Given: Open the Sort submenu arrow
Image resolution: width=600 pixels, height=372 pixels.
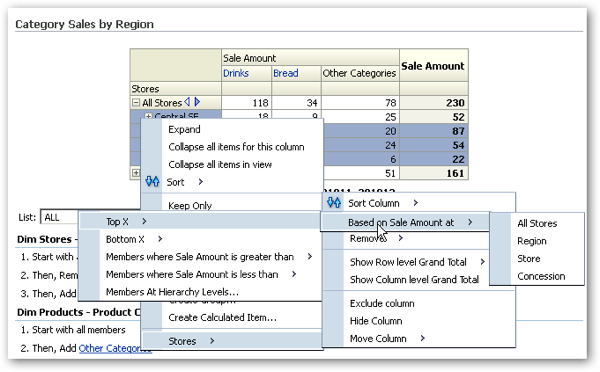Looking at the screenshot, I should pyautogui.click(x=201, y=182).
